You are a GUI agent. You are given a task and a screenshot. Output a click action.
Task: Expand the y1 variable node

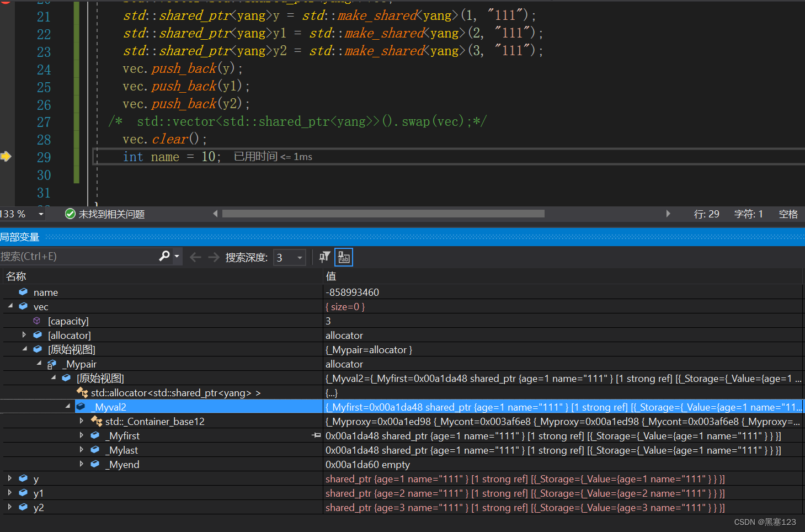(x=9, y=492)
